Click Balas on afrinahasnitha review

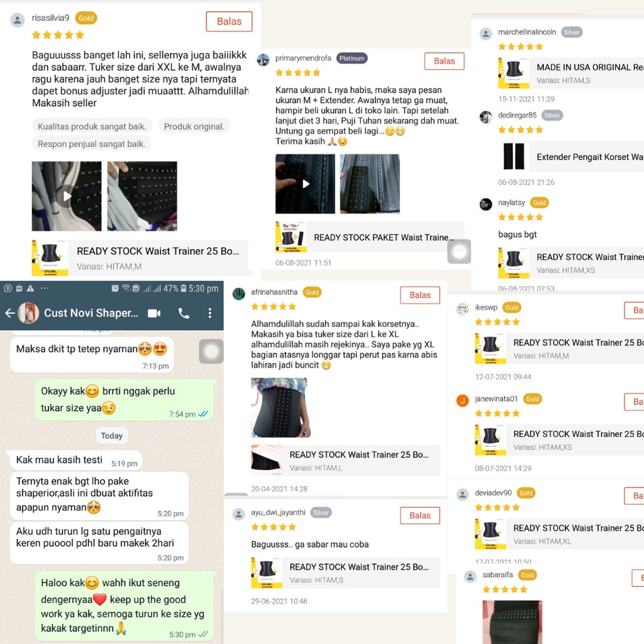[x=419, y=295]
